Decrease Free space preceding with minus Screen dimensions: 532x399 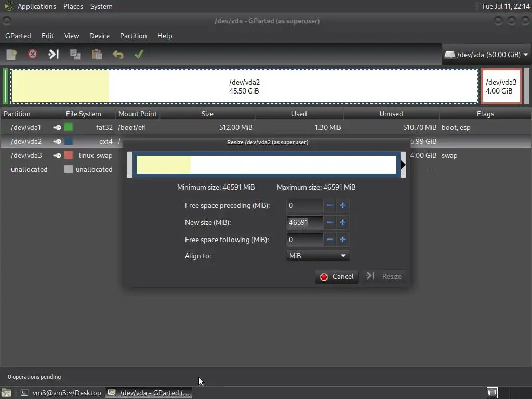click(329, 205)
